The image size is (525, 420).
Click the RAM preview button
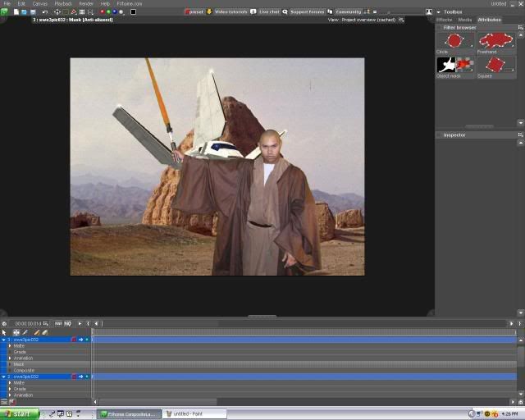(58, 323)
